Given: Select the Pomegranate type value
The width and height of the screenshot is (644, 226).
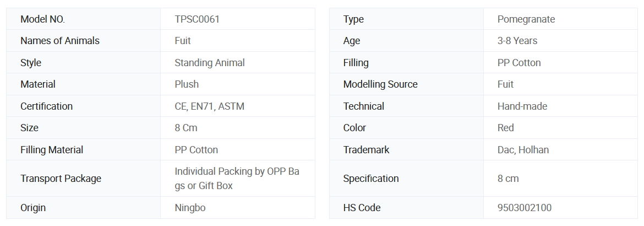Looking at the screenshot, I should pos(526,19).
